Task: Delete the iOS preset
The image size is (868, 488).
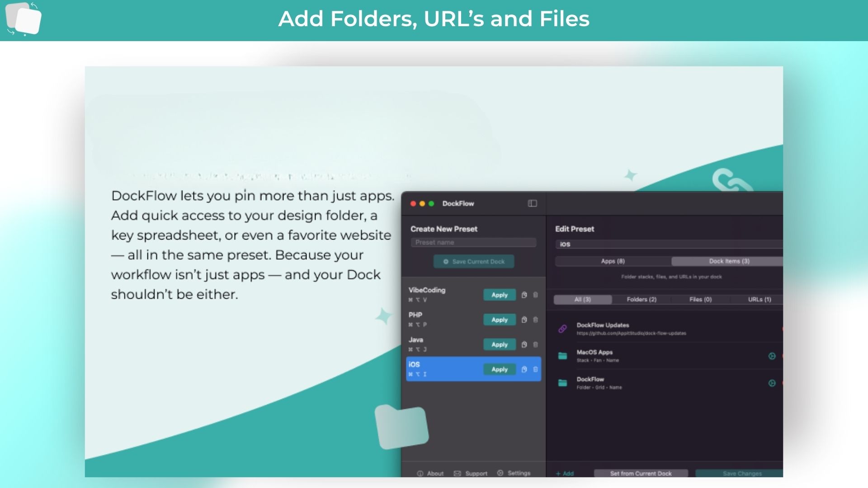Action: [x=535, y=370]
